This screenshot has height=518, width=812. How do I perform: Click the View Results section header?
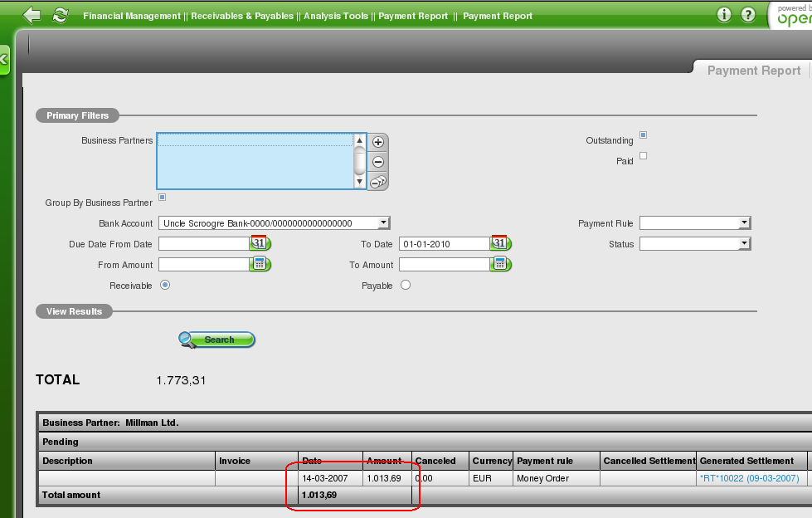(x=74, y=311)
